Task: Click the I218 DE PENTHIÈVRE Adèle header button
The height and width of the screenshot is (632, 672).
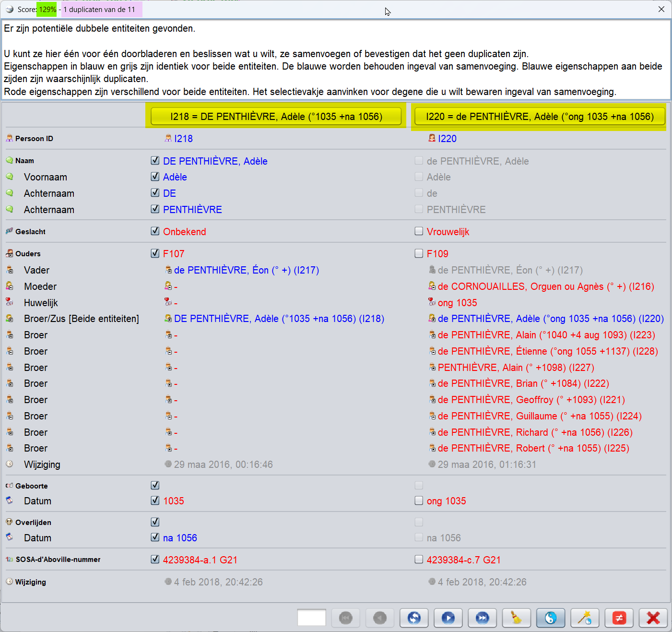Action: click(276, 117)
